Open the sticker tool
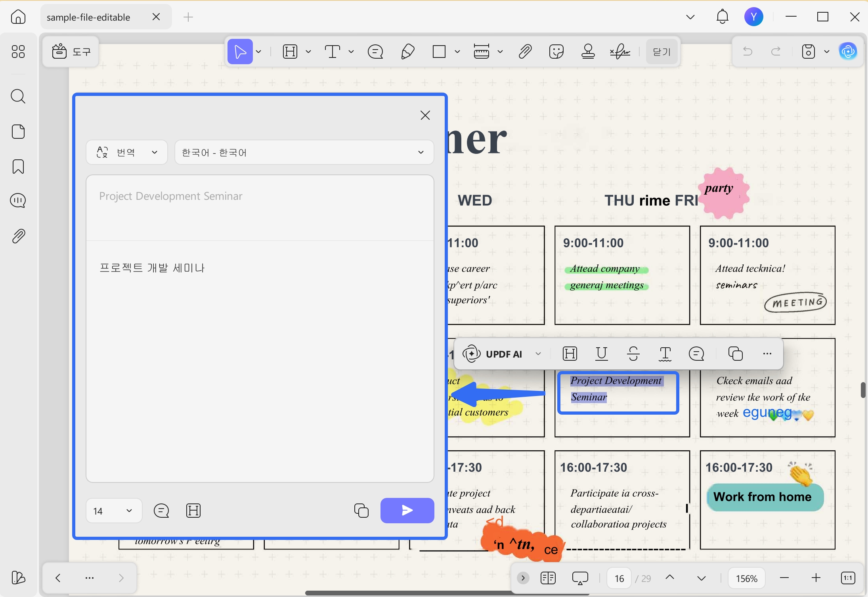 click(556, 52)
